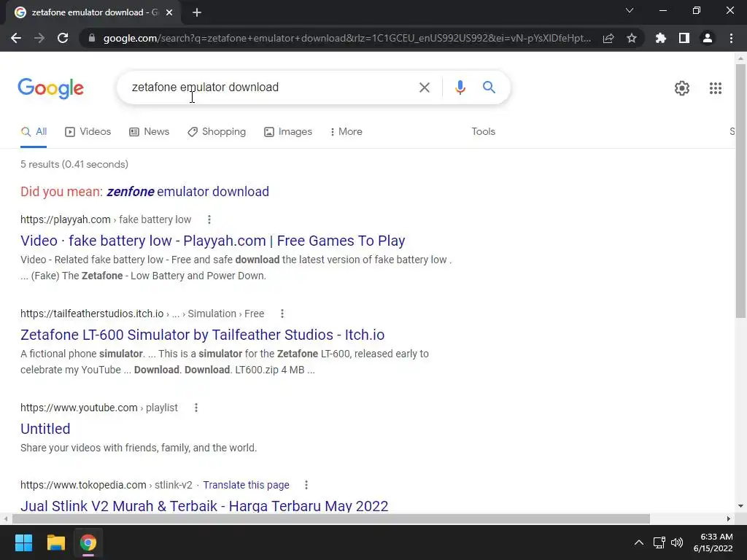This screenshot has width=747, height=560.
Task: Reload the page with refresh icon
Action: (63, 38)
